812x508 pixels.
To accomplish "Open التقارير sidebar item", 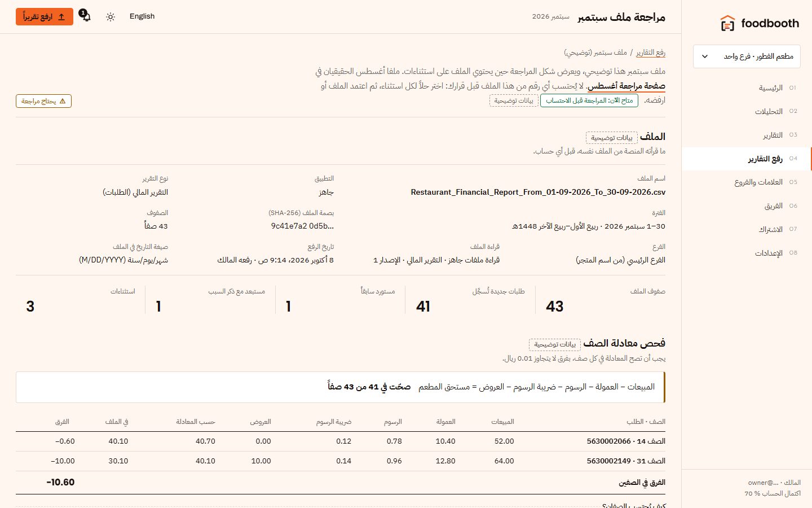I will pyautogui.click(x=746, y=135).
